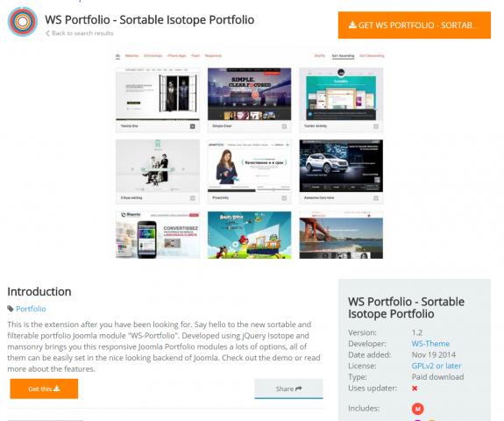The image size is (504, 421).
Task: Click the expand icon under the Awesome Cars thumbnail
Action: point(376,198)
